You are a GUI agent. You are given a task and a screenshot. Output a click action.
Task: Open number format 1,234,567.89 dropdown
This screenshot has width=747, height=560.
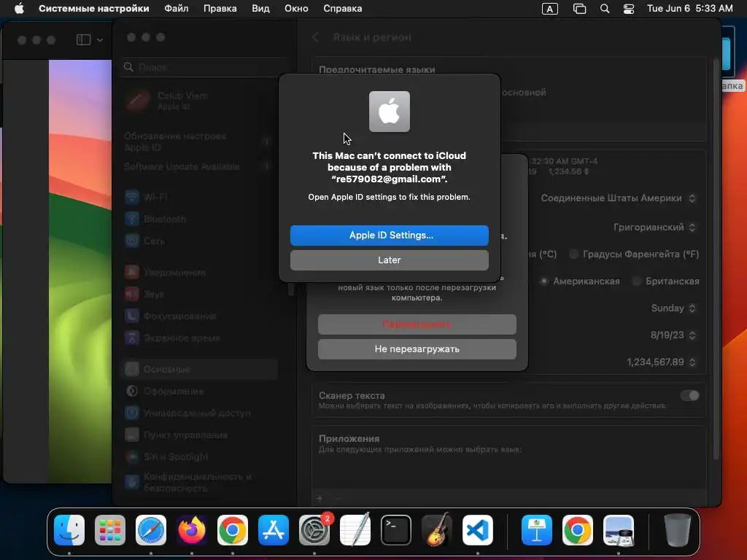pyautogui.click(x=661, y=362)
